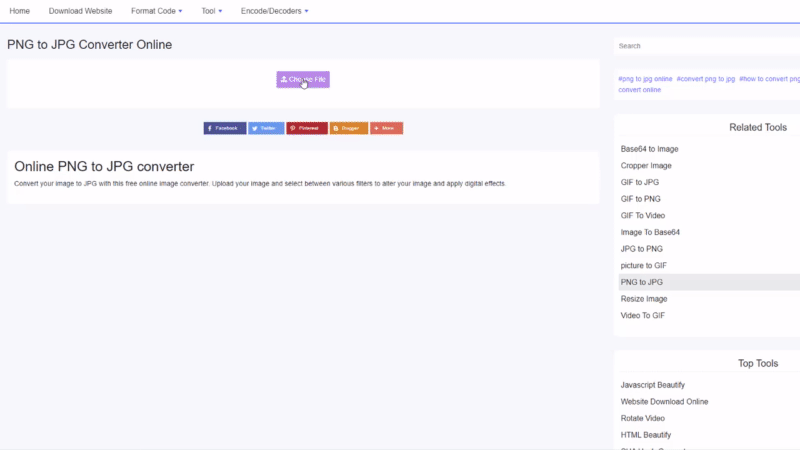Expand the Encode/Decoders dropdown
The width and height of the screenshot is (800, 450).
pyautogui.click(x=274, y=11)
